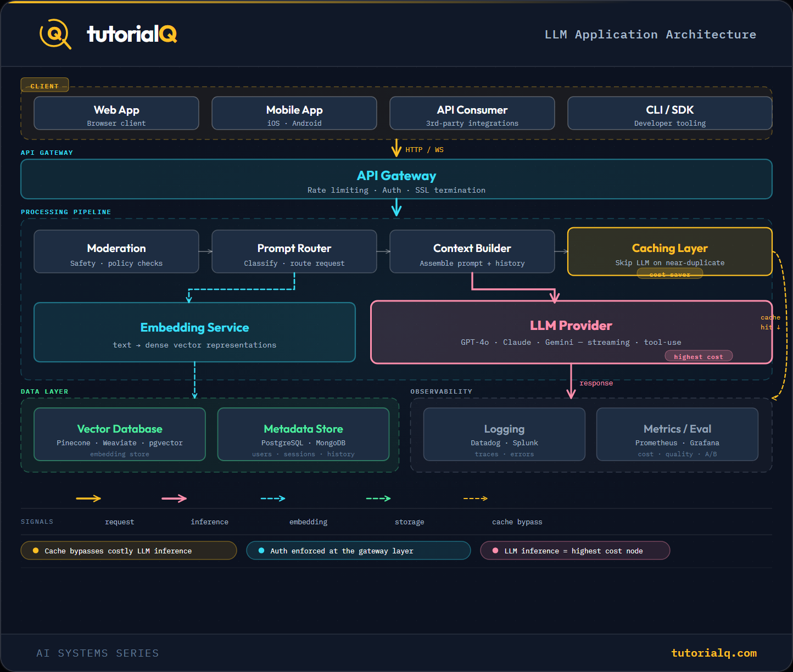
Task: Click the "AI SYSTEMS SERIES" footer text
Action: pyautogui.click(x=98, y=653)
